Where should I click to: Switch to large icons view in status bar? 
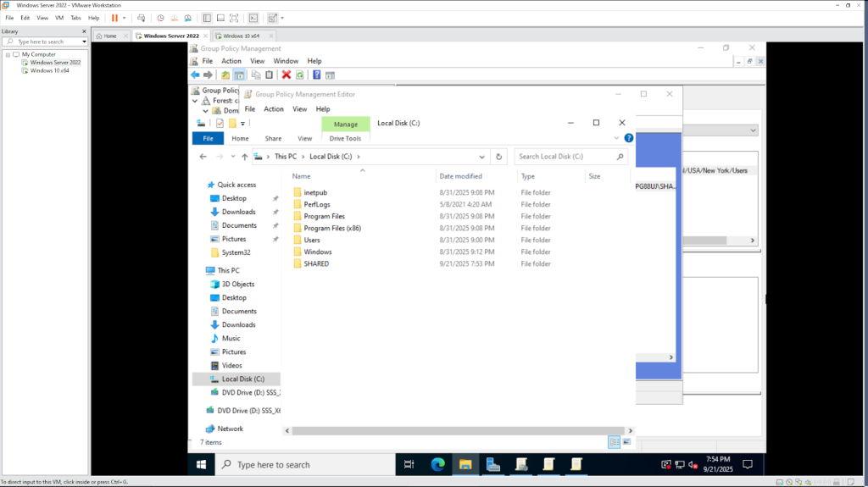click(627, 442)
